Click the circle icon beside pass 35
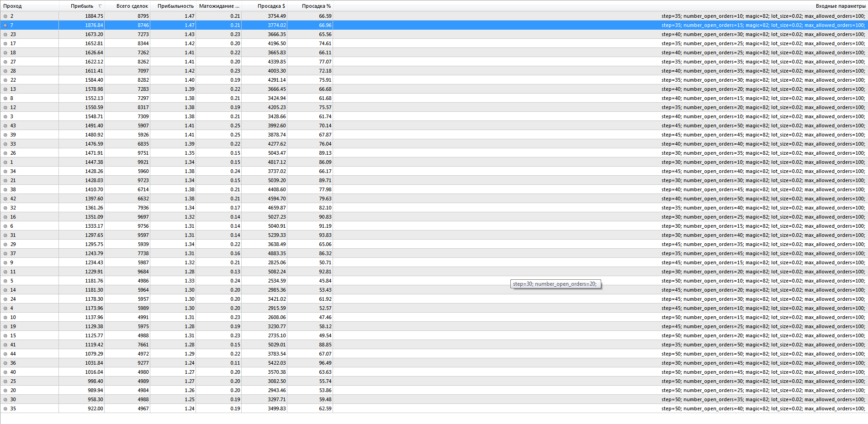The image size is (868, 424). pyautogui.click(x=5, y=408)
